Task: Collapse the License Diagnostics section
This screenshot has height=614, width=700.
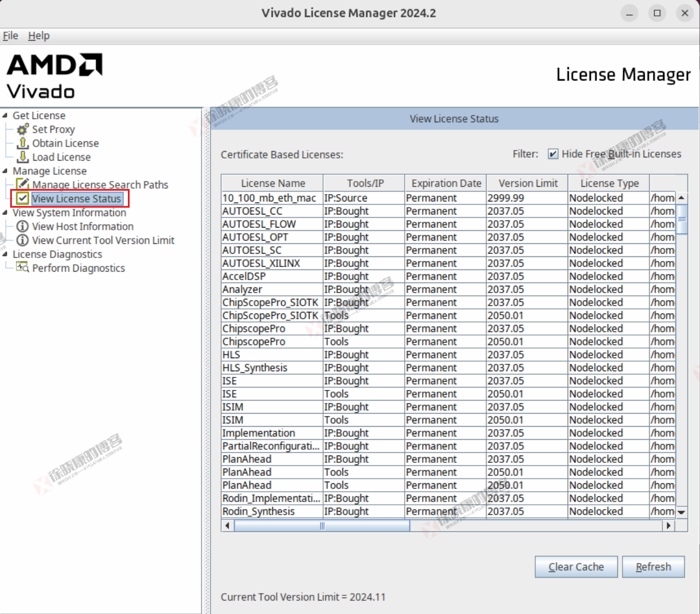Action: tap(6, 254)
